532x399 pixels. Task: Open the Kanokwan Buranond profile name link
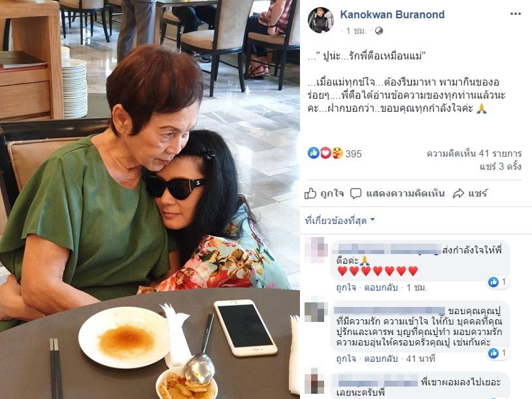pyautogui.click(x=392, y=14)
